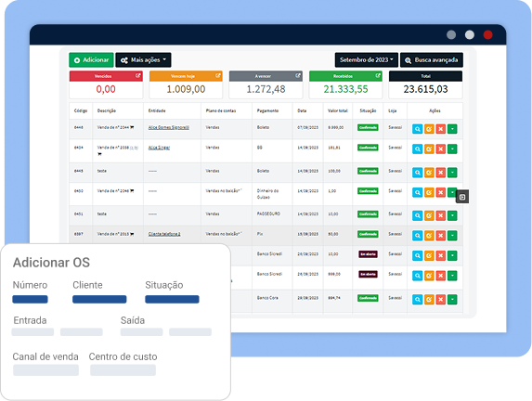
Task: Click the Cliente field in Adicionar OS
Action: tap(99, 299)
